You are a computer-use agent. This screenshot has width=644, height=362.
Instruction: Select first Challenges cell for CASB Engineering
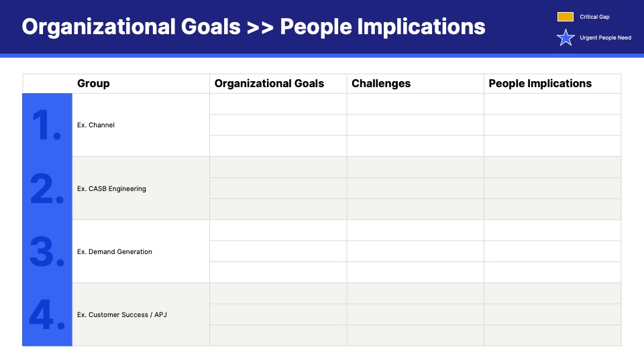tap(415, 167)
